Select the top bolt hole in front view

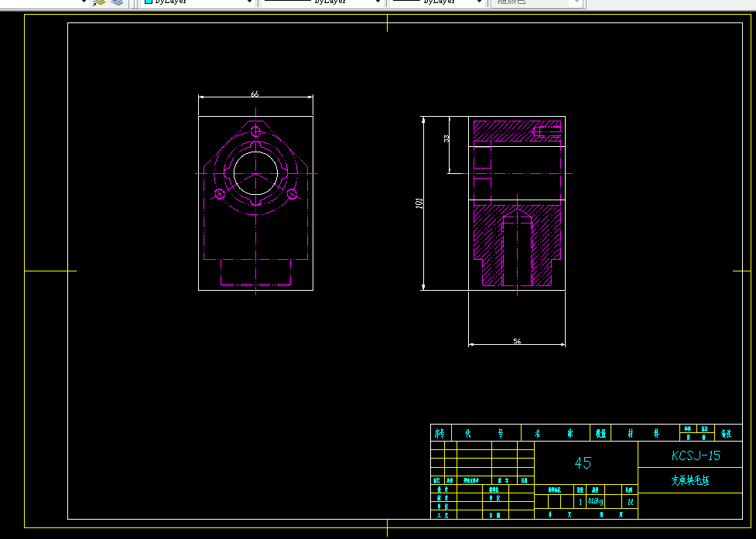(256, 131)
